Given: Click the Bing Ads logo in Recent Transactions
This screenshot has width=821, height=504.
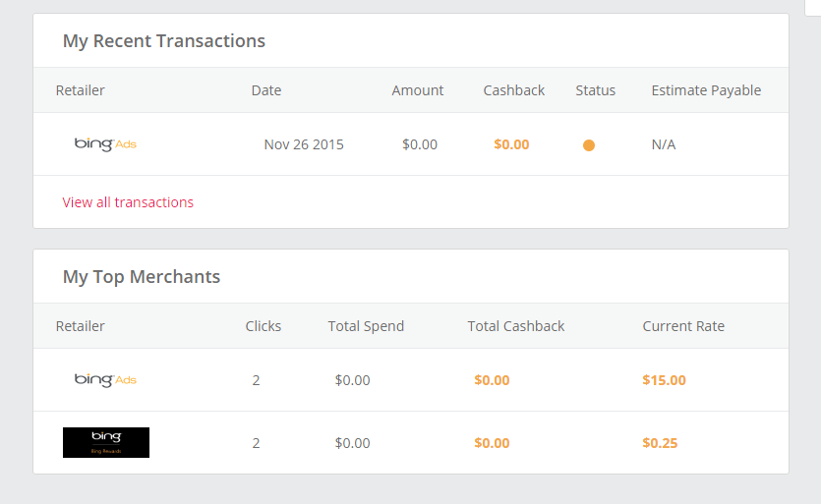Looking at the screenshot, I should tap(105, 144).
